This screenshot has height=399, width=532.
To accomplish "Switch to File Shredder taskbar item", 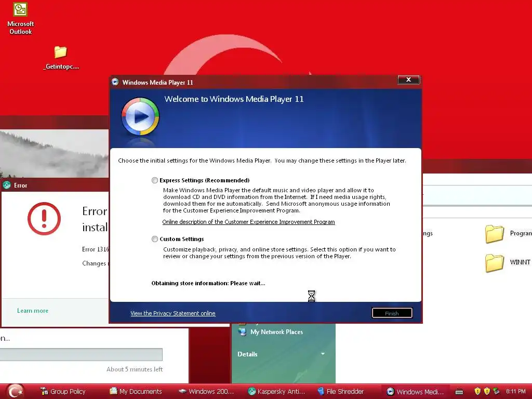I will point(341,392).
